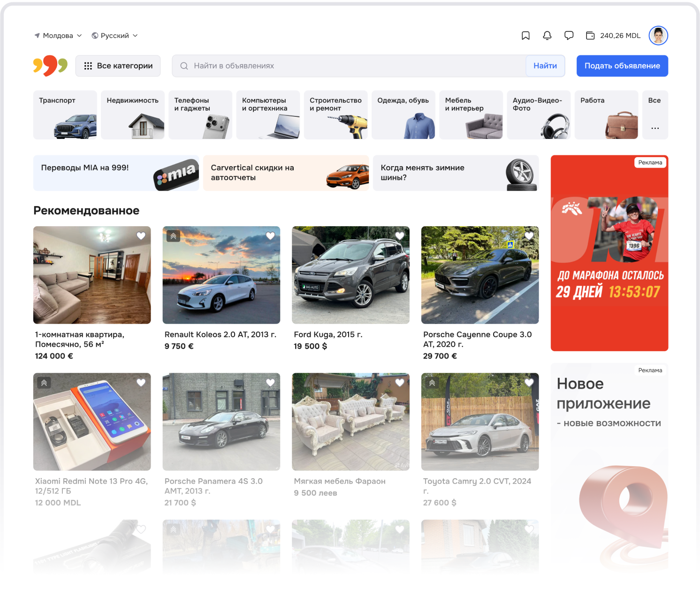700x597 pixels.
Task: Select the Недвижимость category tile
Action: click(133, 115)
